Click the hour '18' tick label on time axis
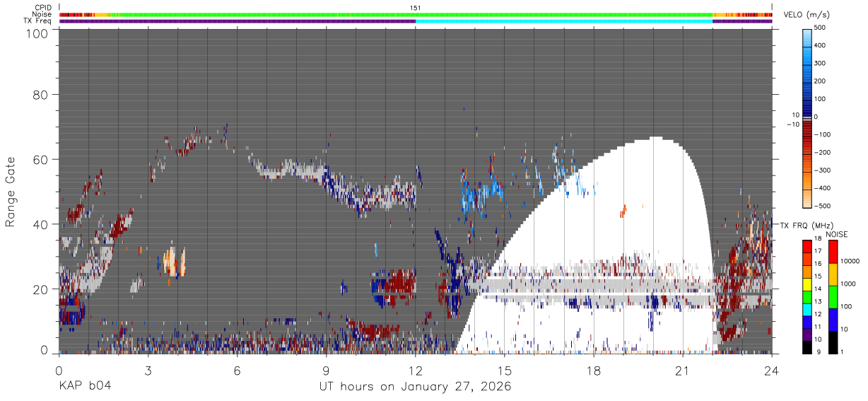868x401 pixels. click(x=594, y=370)
